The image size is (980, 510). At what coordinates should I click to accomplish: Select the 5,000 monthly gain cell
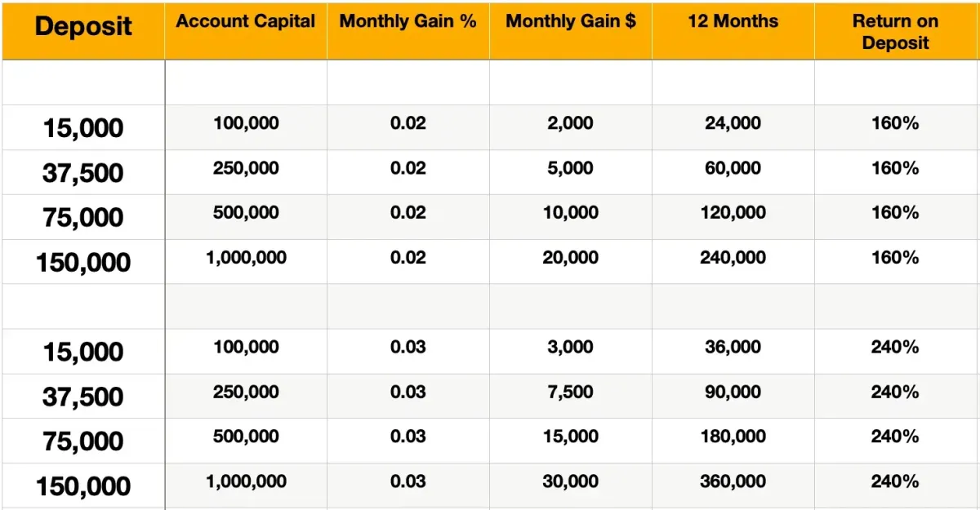coord(571,172)
